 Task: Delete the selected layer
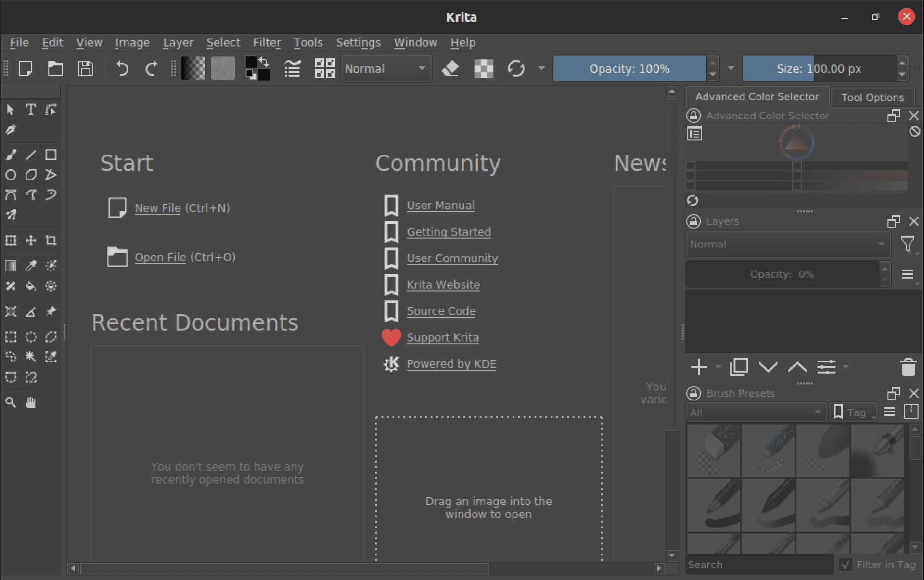[908, 367]
